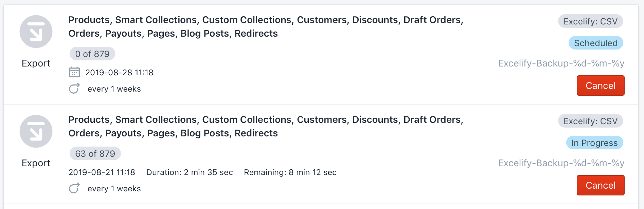Open the Scheduled job's Excelify-Backup file name
The image size is (644, 209).
point(561,63)
